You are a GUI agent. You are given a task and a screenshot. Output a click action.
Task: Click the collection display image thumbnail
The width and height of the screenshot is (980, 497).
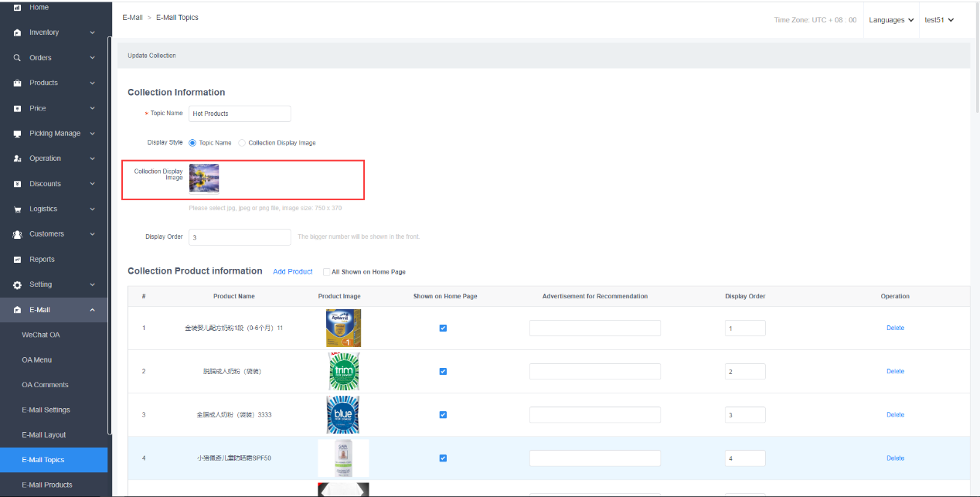[204, 178]
